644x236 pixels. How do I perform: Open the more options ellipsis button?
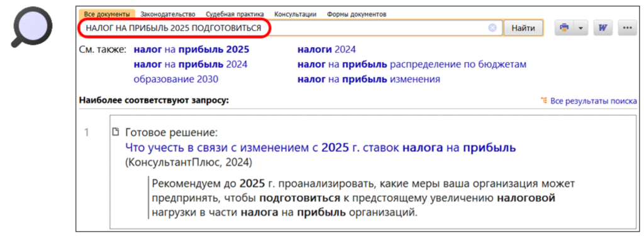coord(627,28)
